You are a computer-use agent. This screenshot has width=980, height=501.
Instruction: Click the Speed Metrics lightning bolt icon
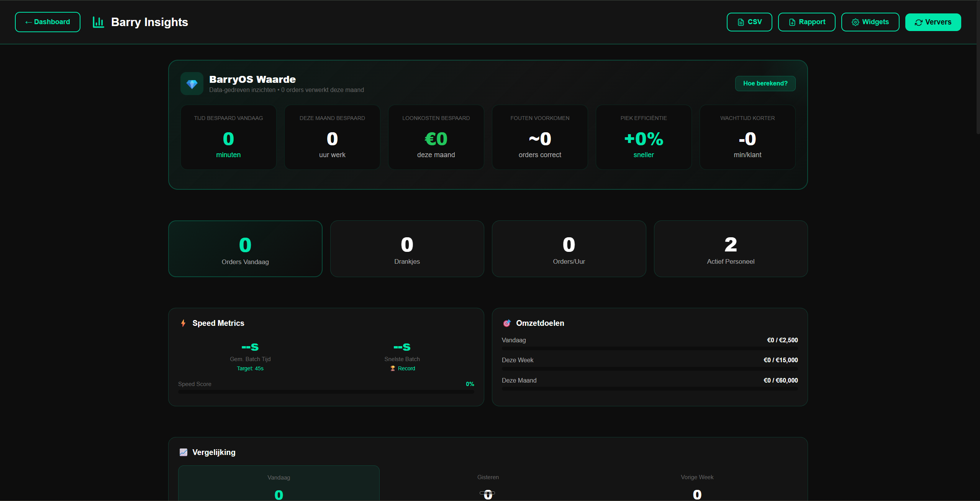click(x=183, y=323)
